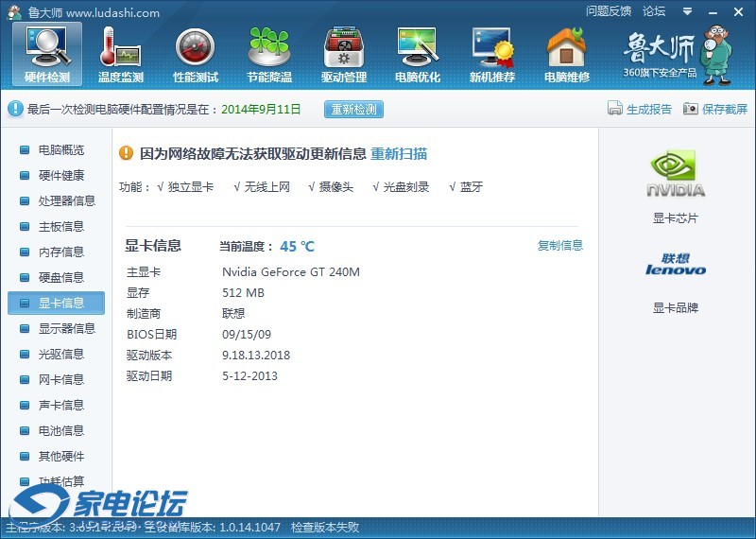756x539 pixels.
Task: Click 复制信息 to copy graphics card info
Action: click(x=559, y=245)
